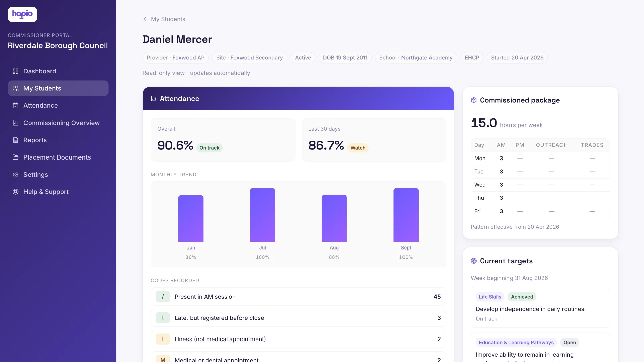Click the Placement Documents folder icon
644x362 pixels.
coord(15,157)
